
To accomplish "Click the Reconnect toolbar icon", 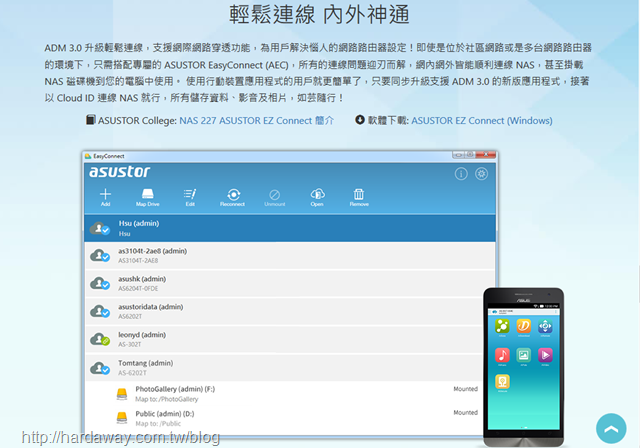I will (x=233, y=197).
